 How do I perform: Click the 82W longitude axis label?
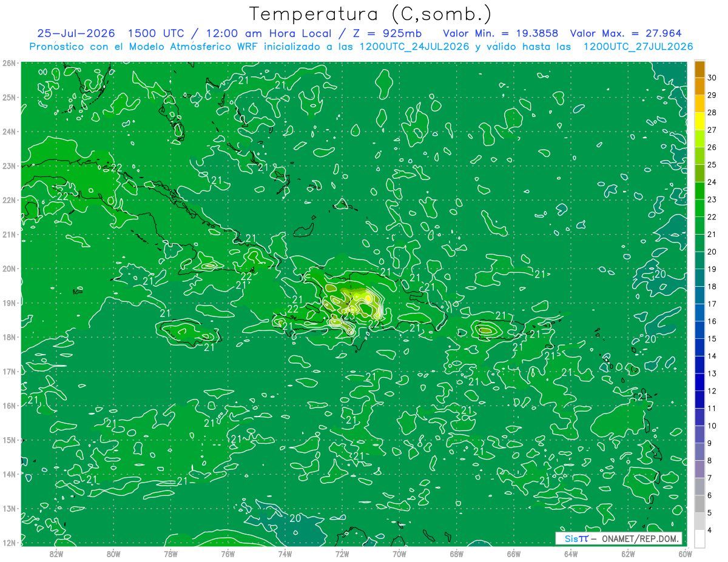(x=56, y=553)
